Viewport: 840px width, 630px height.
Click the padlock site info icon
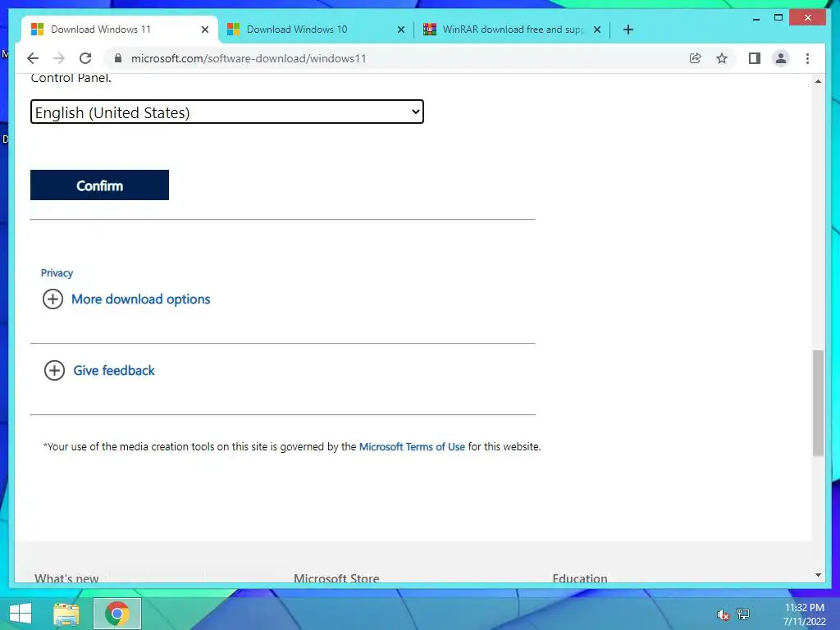point(118,58)
